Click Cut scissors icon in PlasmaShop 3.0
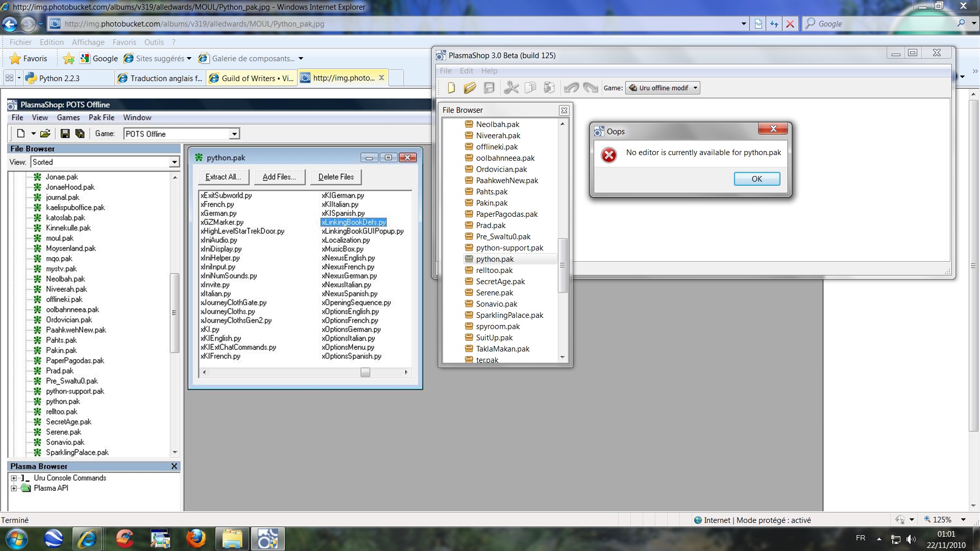The width and height of the screenshot is (980, 551). click(x=511, y=88)
